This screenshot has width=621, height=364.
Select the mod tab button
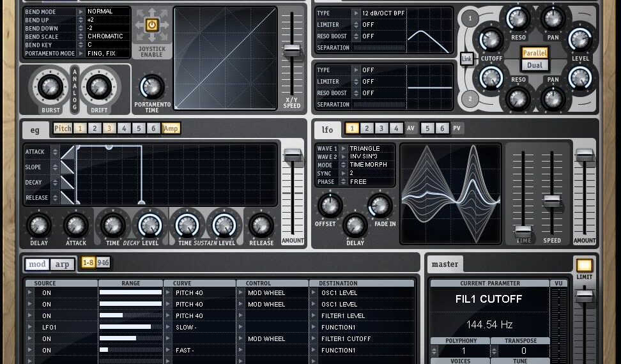pos(37,264)
